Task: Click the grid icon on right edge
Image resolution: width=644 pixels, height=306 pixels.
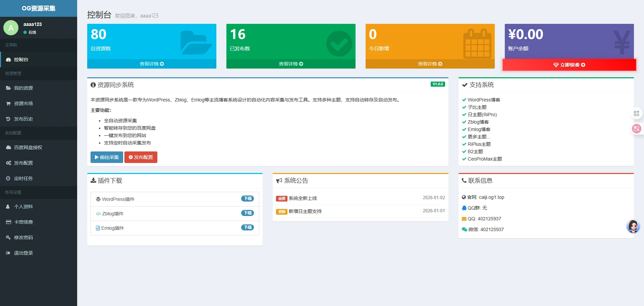Action: (636, 114)
